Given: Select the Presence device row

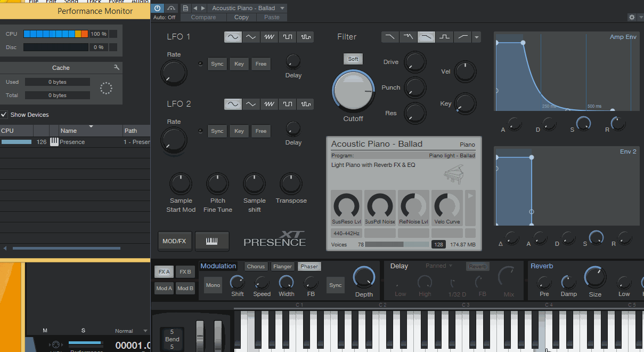Looking at the screenshot, I should click(75, 142).
